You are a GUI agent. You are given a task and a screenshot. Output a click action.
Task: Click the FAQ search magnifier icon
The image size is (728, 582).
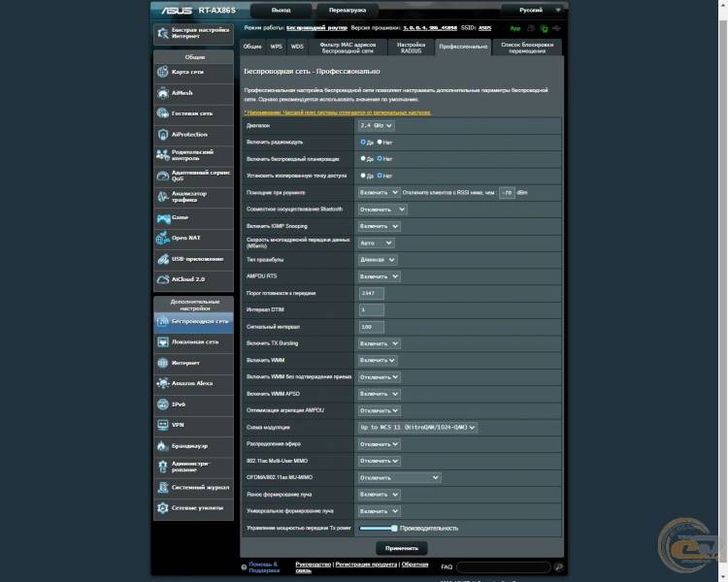[558, 566]
